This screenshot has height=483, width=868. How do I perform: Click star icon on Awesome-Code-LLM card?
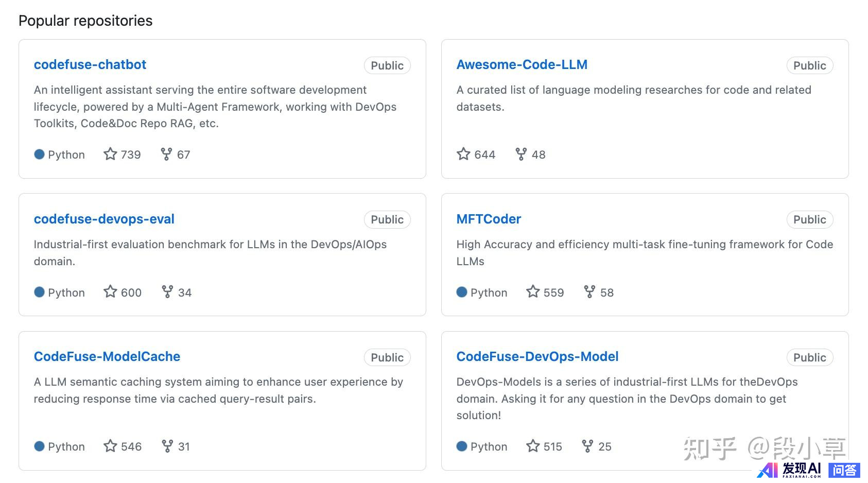click(463, 154)
